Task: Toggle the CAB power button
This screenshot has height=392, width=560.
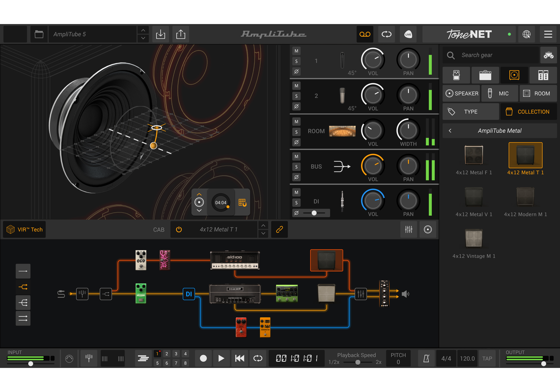Action: coord(179,230)
